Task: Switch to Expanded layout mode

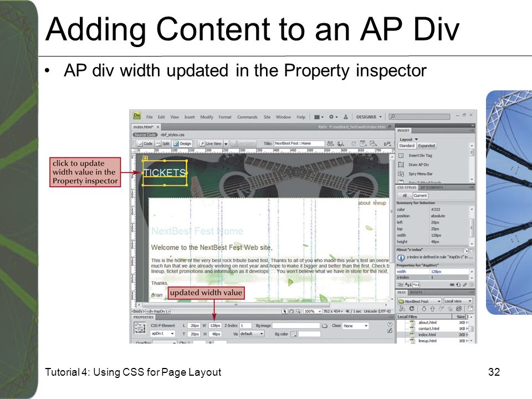Action: coord(427,146)
